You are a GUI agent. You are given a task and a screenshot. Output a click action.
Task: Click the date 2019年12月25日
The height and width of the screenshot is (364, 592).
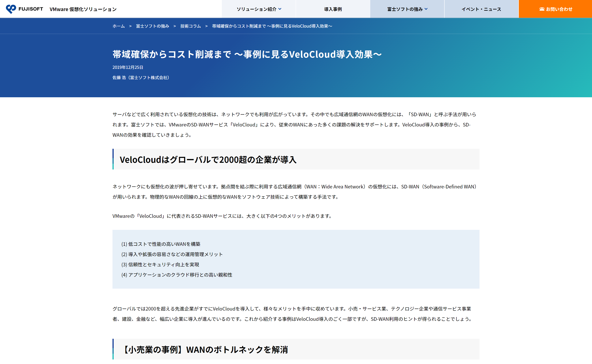[128, 67]
